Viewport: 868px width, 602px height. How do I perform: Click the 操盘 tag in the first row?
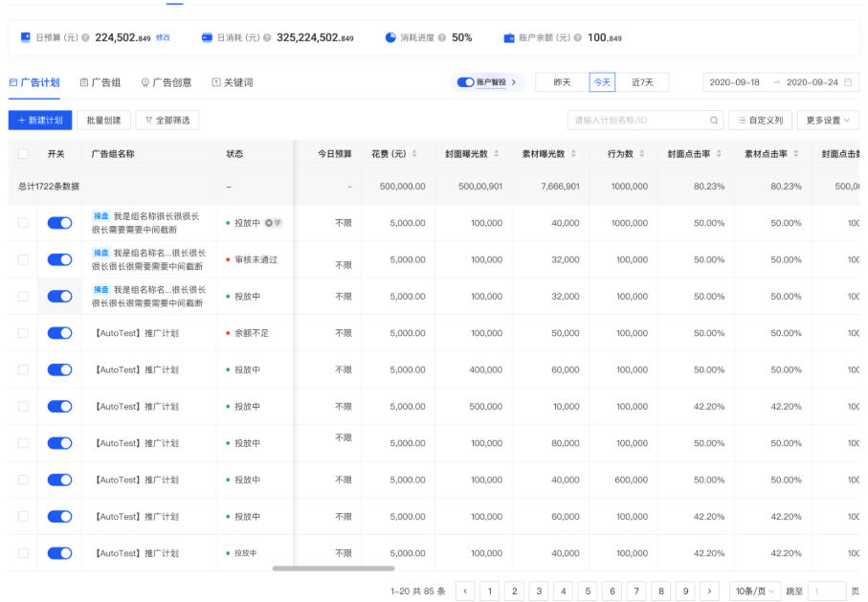tap(100, 216)
